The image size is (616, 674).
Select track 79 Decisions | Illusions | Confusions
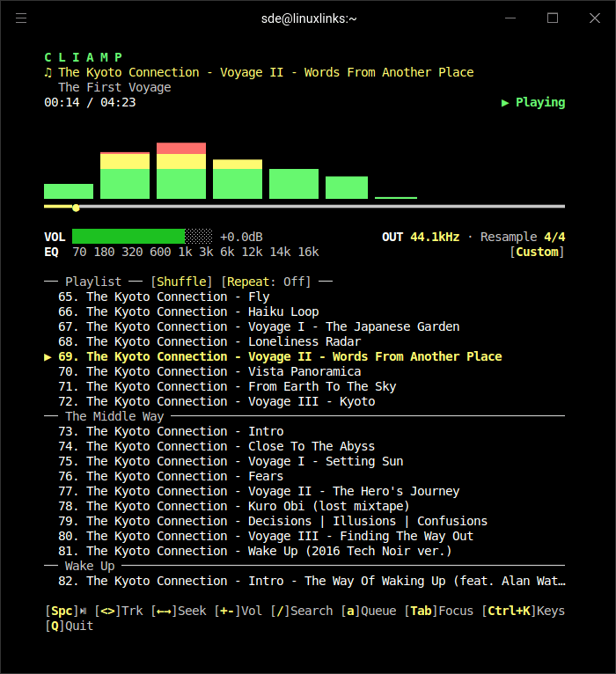(273, 521)
